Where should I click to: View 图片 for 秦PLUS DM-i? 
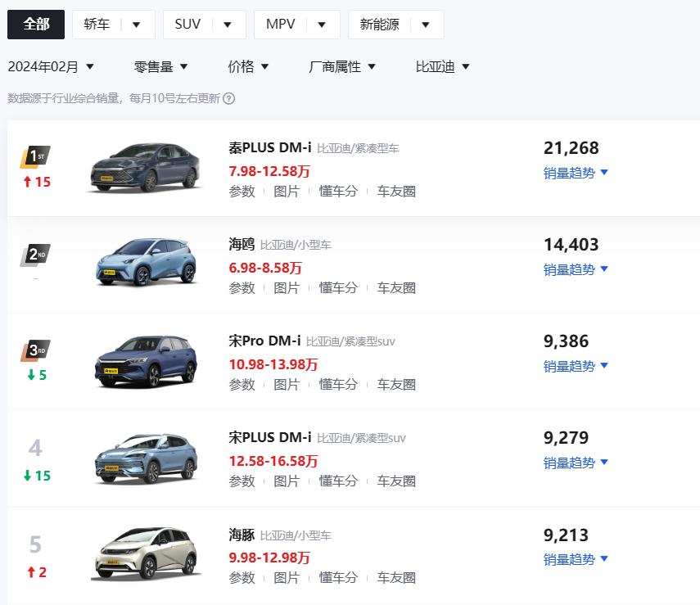tap(287, 192)
